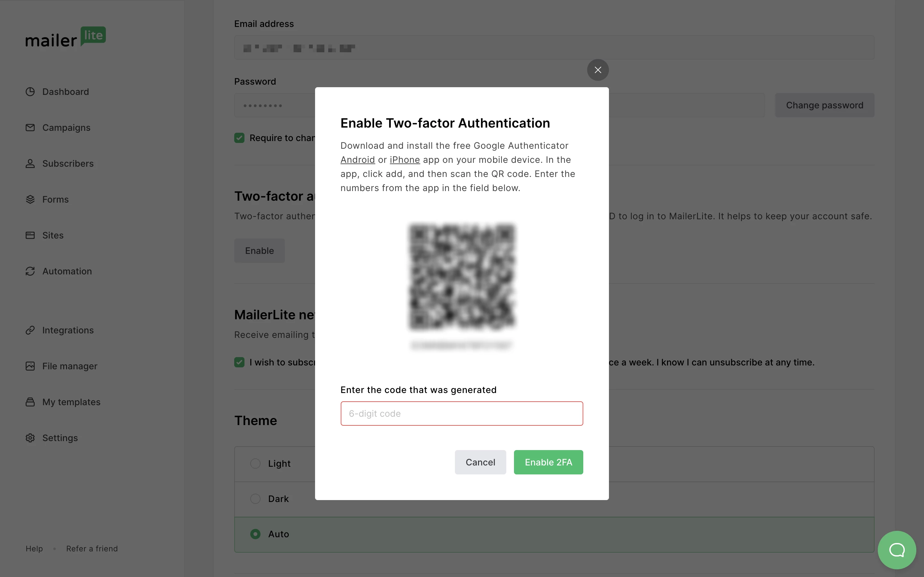This screenshot has height=577, width=924.
Task: Click the Forms layers icon
Action: pyautogui.click(x=30, y=199)
